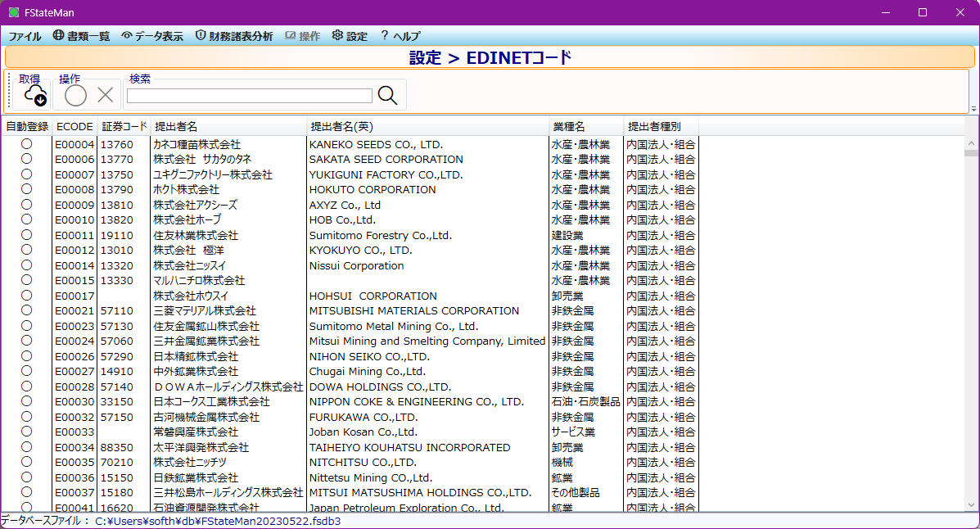Open the ヘルプ menu
Image resolution: width=980 pixels, height=529 pixels.
[x=400, y=36]
